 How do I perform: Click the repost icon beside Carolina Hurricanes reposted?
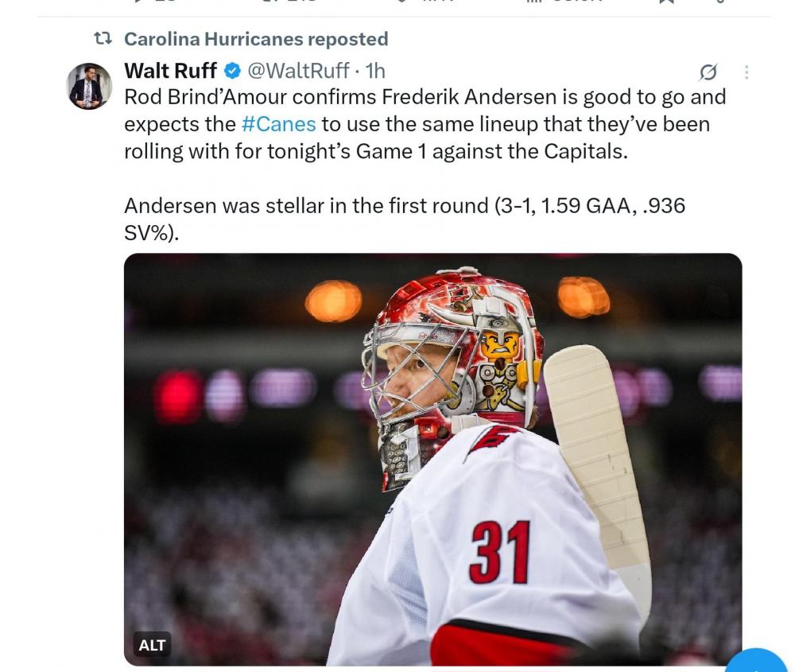pos(103,39)
